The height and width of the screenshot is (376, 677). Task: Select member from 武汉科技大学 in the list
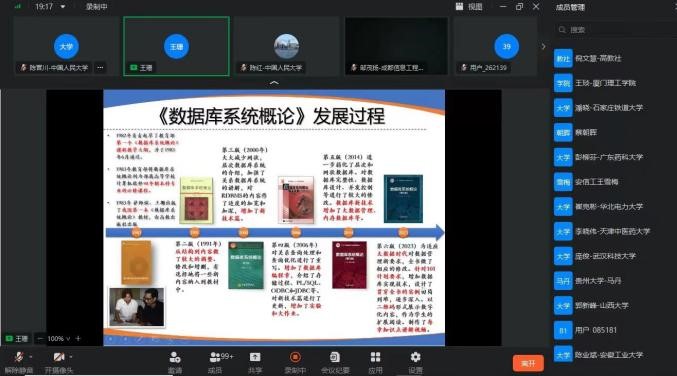615,256
